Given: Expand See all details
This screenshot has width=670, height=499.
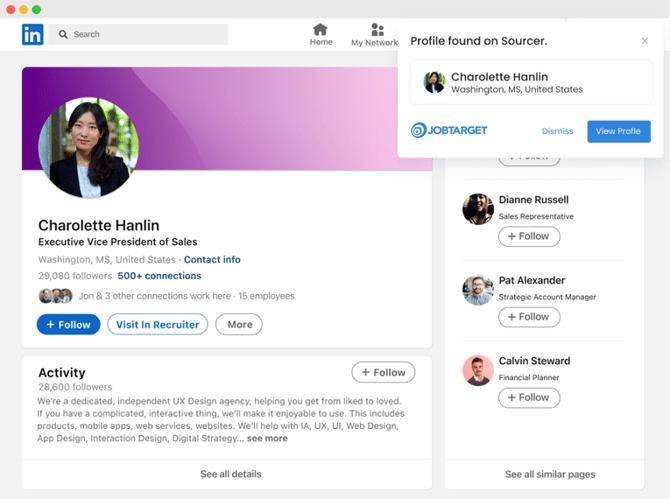Looking at the screenshot, I should (x=230, y=474).
